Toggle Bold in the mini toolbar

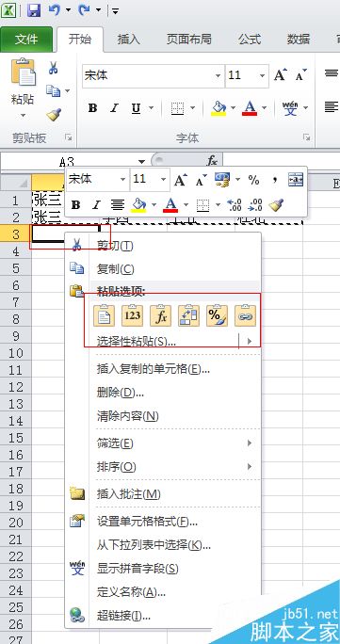click(75, 204)
